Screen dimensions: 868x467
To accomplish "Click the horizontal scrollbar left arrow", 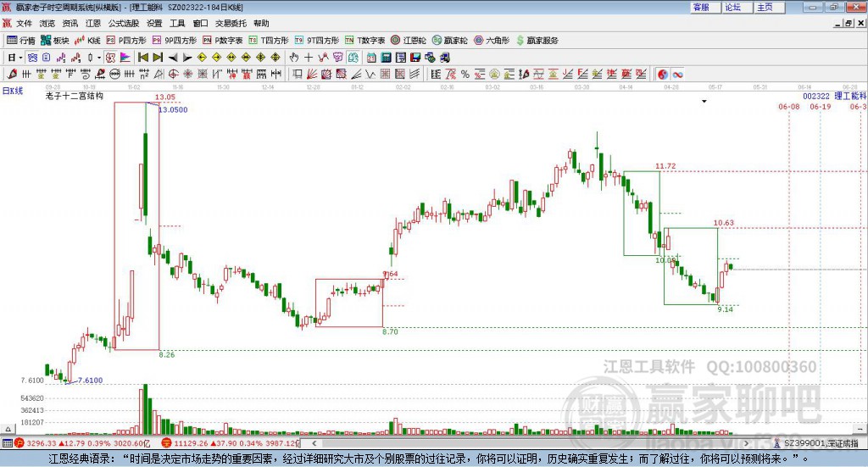I will coord(314,443).
